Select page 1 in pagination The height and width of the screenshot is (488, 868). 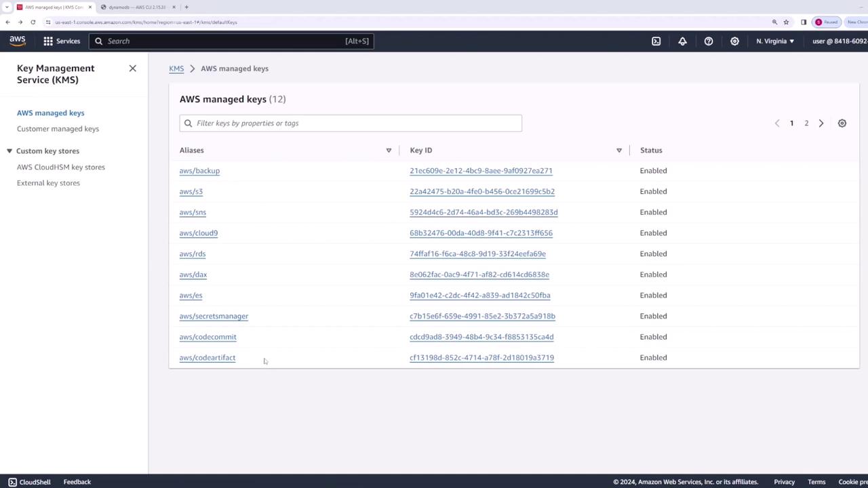tap(791, 123)
